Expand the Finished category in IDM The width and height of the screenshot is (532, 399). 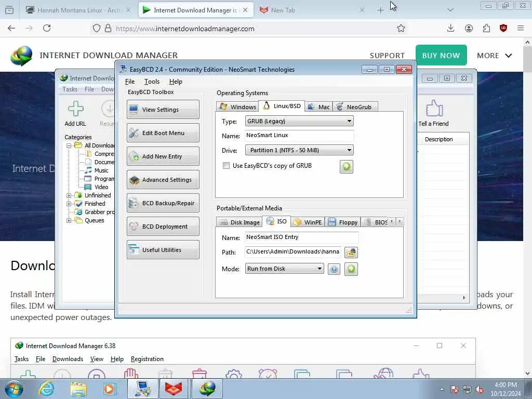pyautogui.click(x=69, y=204)
